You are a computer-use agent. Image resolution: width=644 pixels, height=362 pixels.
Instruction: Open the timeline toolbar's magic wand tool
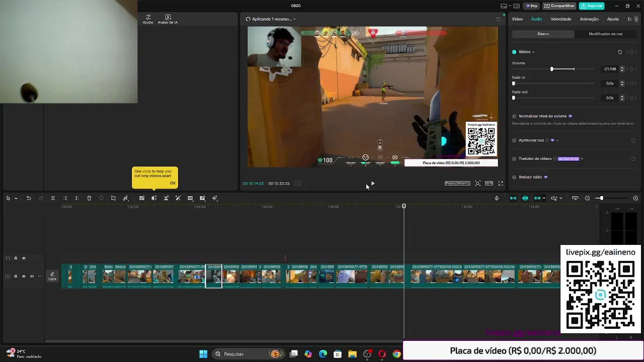point(178,198)
